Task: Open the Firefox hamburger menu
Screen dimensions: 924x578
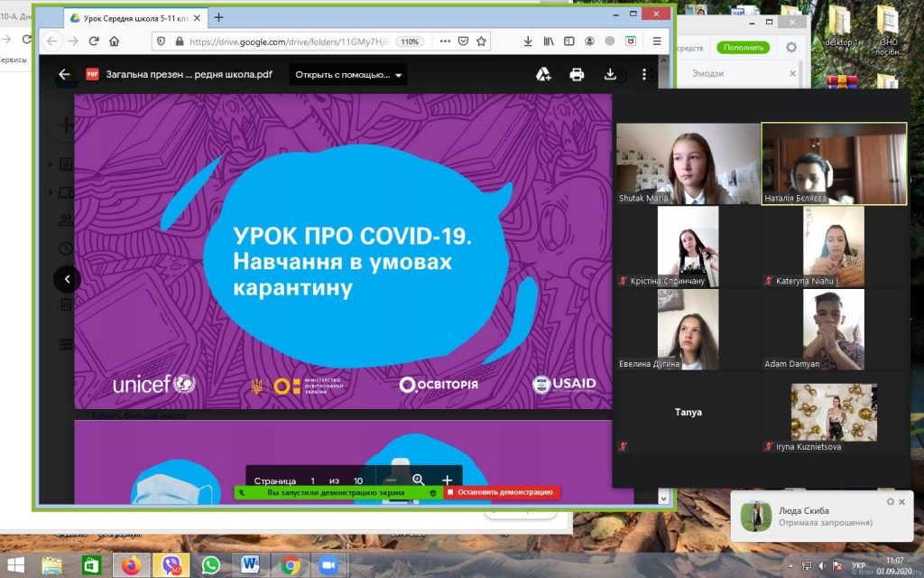Action: 657,42
